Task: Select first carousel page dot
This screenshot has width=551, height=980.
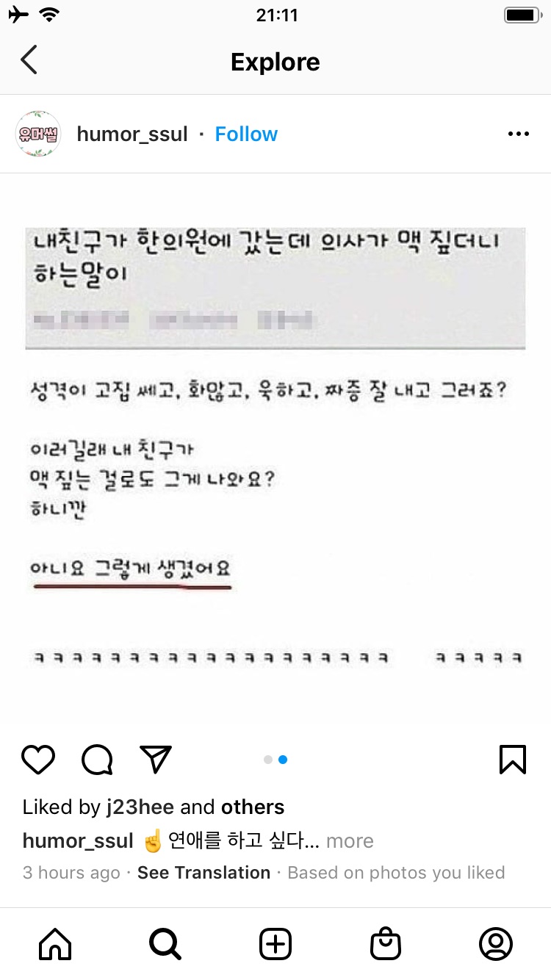Action: pos(268,760)
